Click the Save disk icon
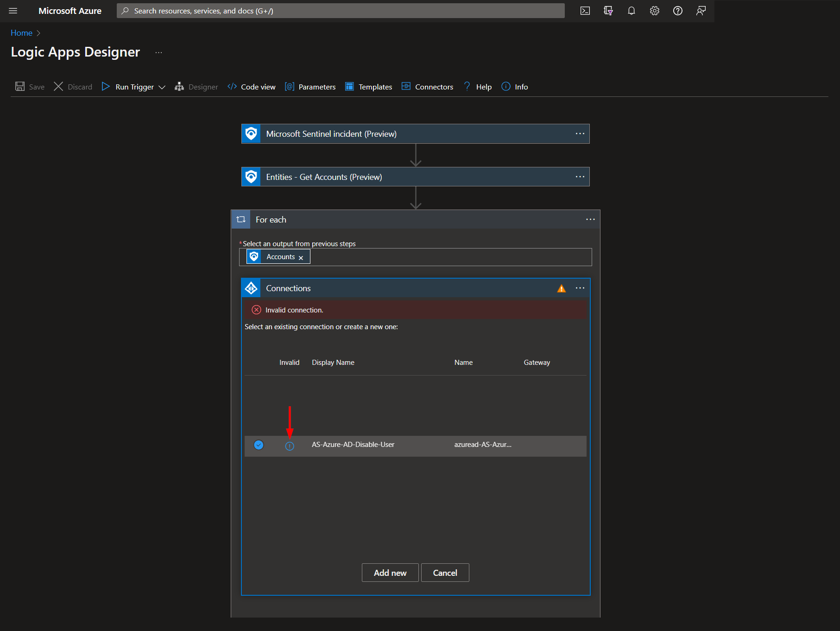Screen dimensions: 840x631 point(20,87)
